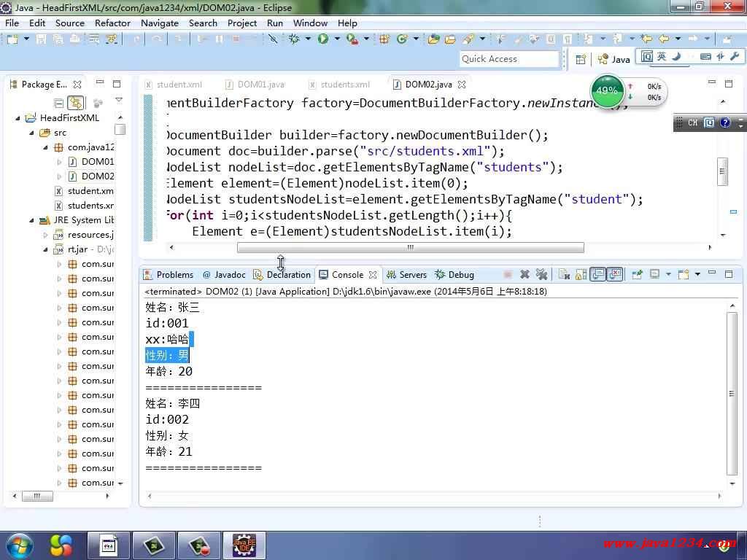The image size is (747, 560).
Task: Click Remove Launch X in Console toolbar
Action: (525, 274)
